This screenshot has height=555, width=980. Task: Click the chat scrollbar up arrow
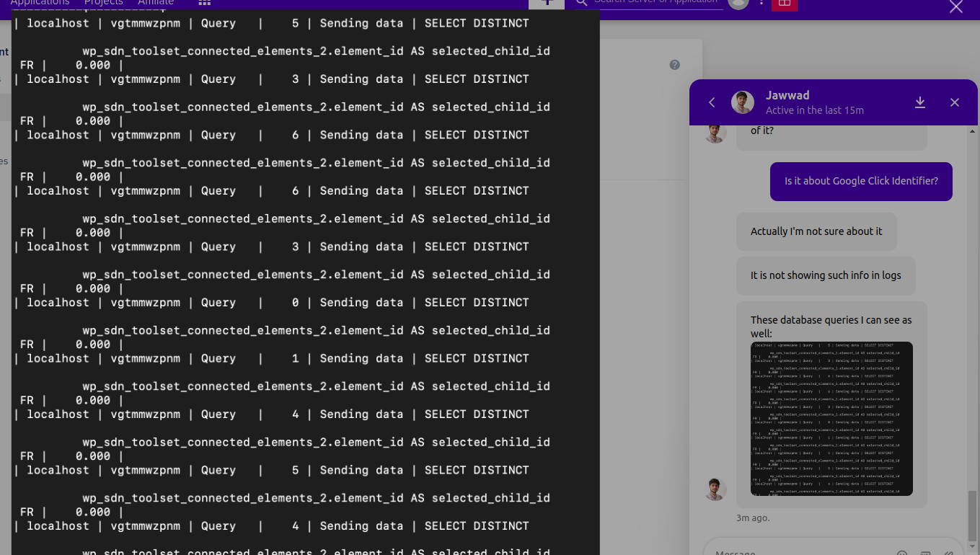[972, 132]
